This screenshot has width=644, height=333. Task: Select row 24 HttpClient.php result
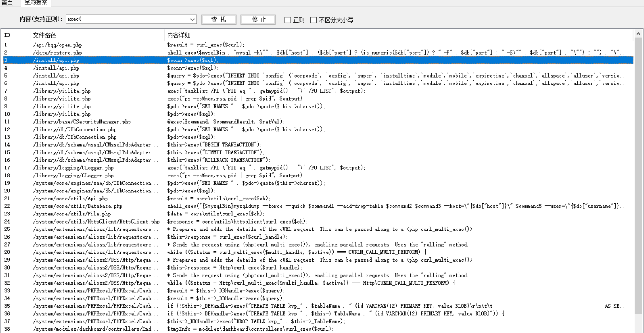coord(318,222)
